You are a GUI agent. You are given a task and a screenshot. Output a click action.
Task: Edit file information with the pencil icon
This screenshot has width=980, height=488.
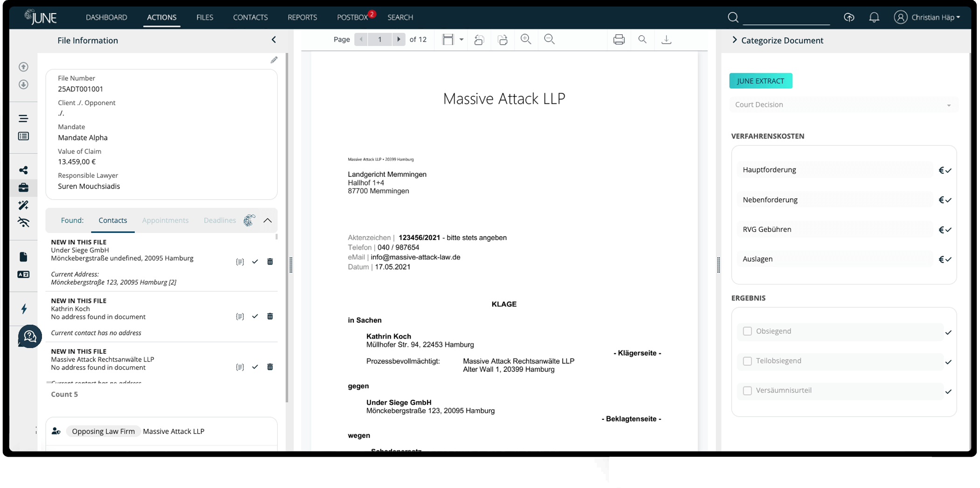pos(274,60)
